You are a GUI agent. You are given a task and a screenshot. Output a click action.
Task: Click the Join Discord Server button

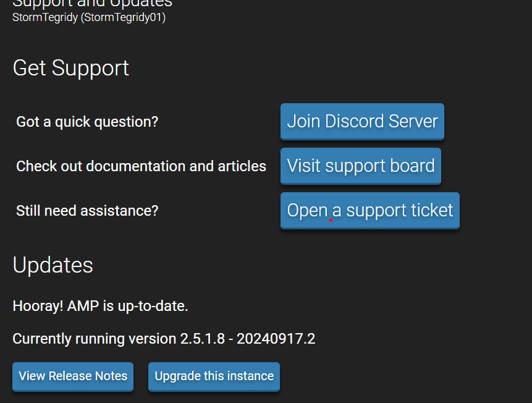point(362,122)
